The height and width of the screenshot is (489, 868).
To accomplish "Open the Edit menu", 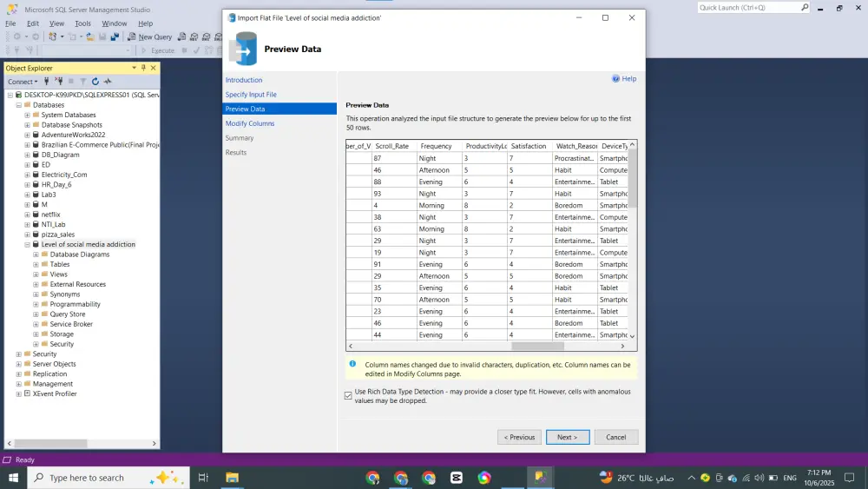I will [33, 23].
